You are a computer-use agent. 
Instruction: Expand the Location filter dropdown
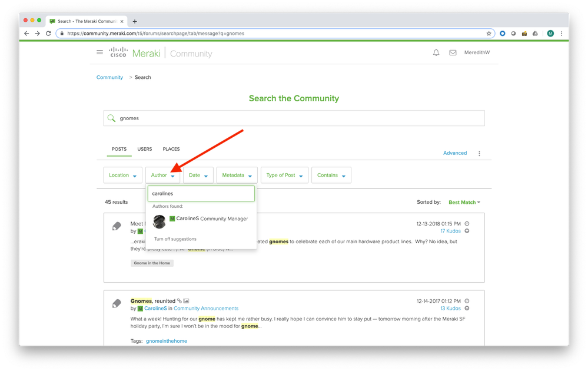123,175
